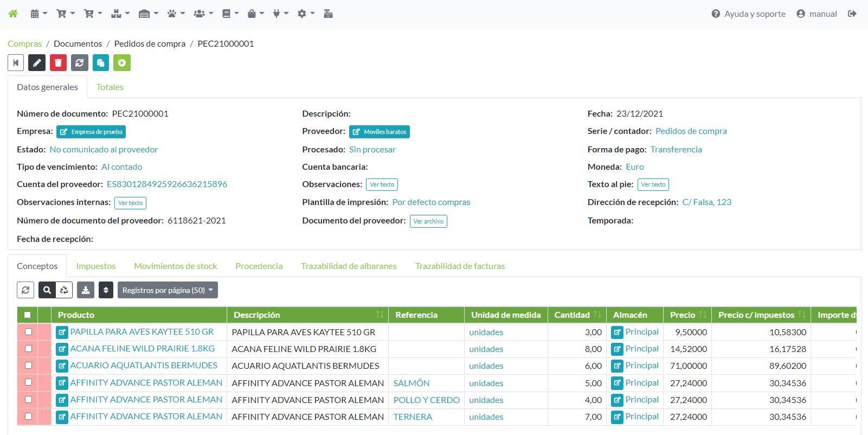Click the pencil edit document button
Image resolution: width=868 pixels, height=435 pixels.
[37, 63]
